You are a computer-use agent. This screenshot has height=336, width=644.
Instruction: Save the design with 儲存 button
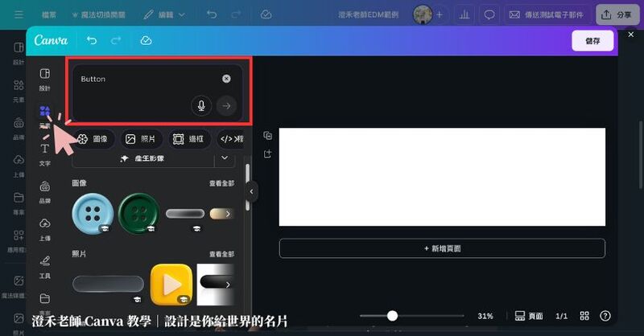592,41
